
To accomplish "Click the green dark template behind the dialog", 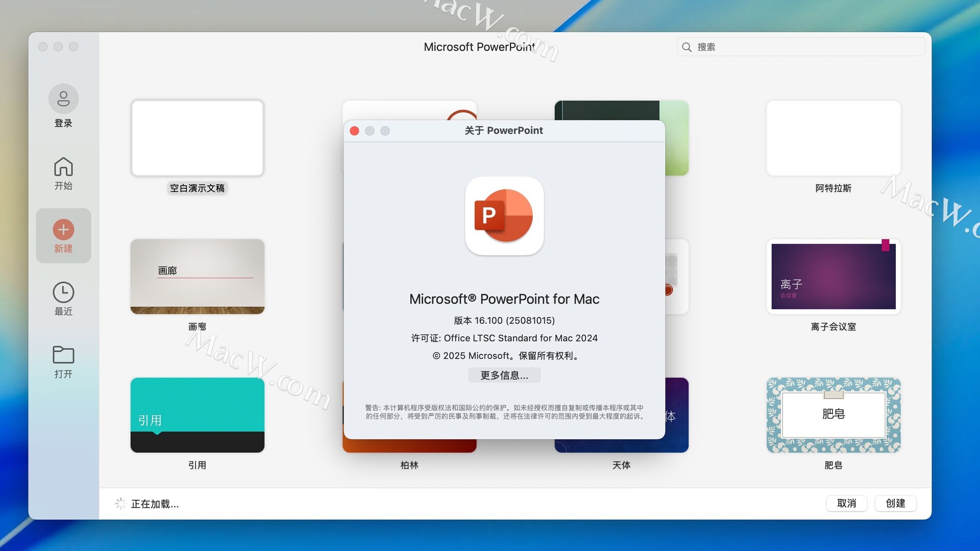I will [x=622, y=110].
